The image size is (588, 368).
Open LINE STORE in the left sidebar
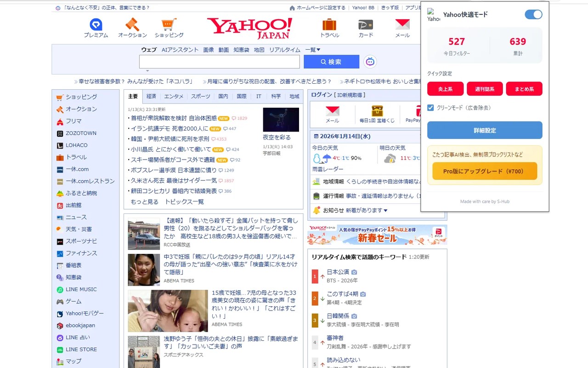click(81, 349)
